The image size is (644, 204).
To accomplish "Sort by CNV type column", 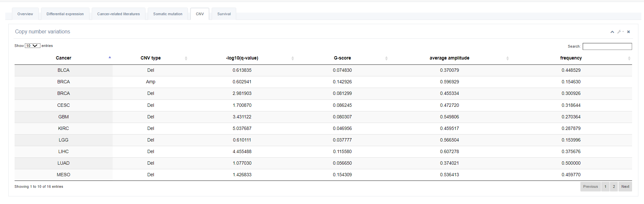I will pos(150,58).
